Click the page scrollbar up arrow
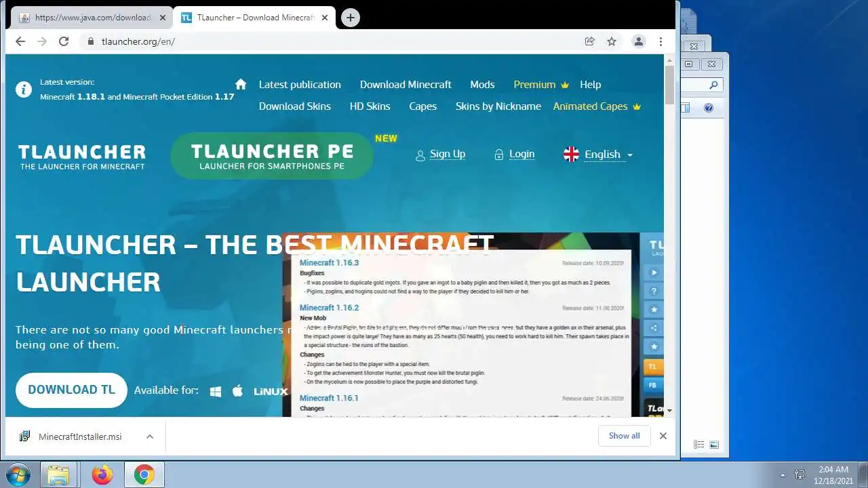The image size is (868, 488). point(669,60)
